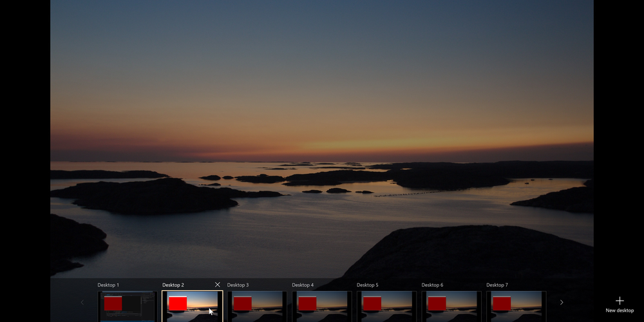This screenshot has height=322, width=644.
Task: Click the "Desktop 7" label
Action: [x=497, y=285]
